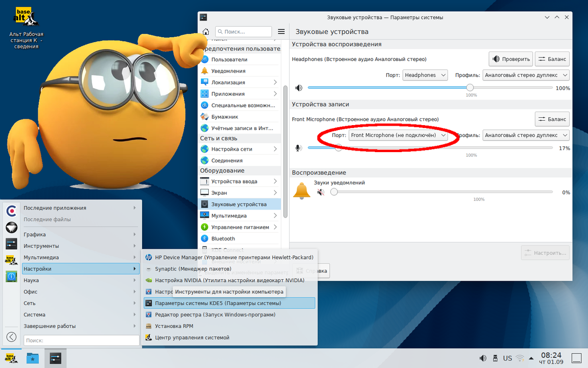This screenshot has height=368, width=588.
Task: Open the playback Профиль dropdown
Action: (526, 75)
